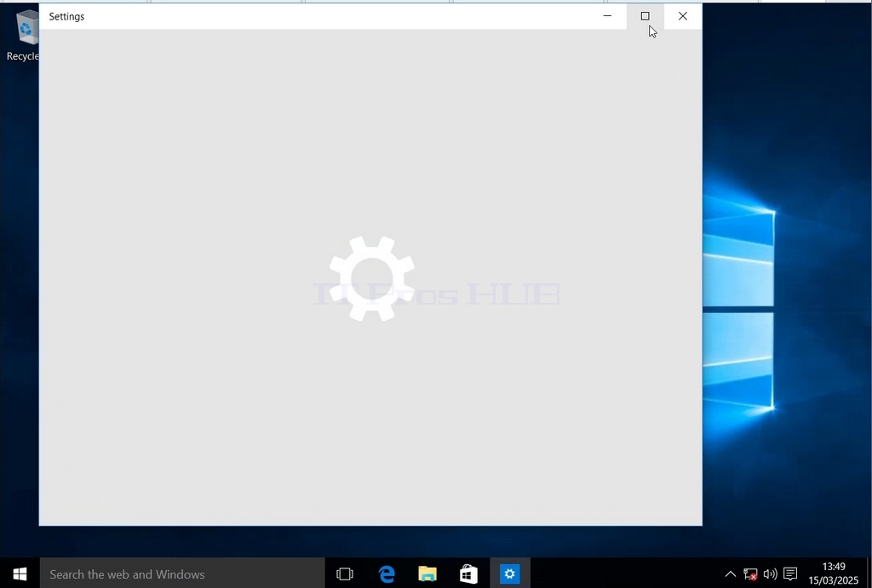Maximize the Settings window
The height and width of the screenshot is (588, 872).
click(x=645, y=16)
